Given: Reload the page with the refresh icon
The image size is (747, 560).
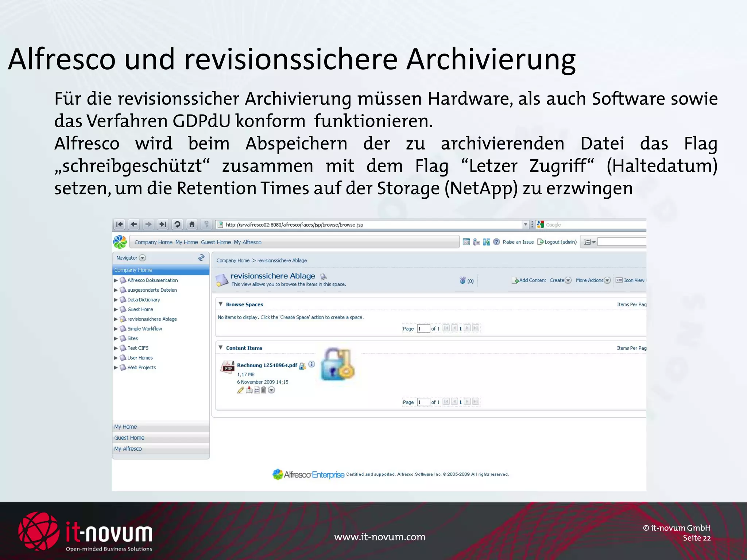Looking at the screenshot, I should [x=177, y=225].
